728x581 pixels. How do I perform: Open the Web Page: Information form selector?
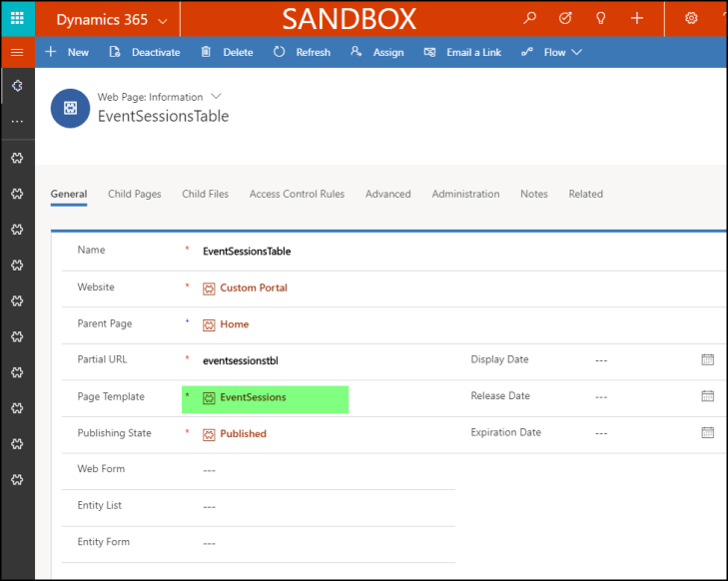click(x=217, y=96)
